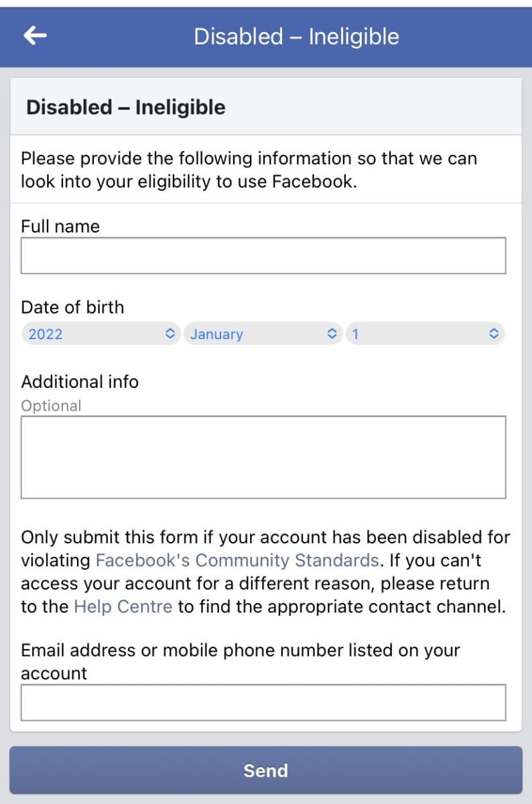Viewport: 532px width, 804px height.
Task: Go back using the white arrow icon
Action: click(x=35, y=36)
